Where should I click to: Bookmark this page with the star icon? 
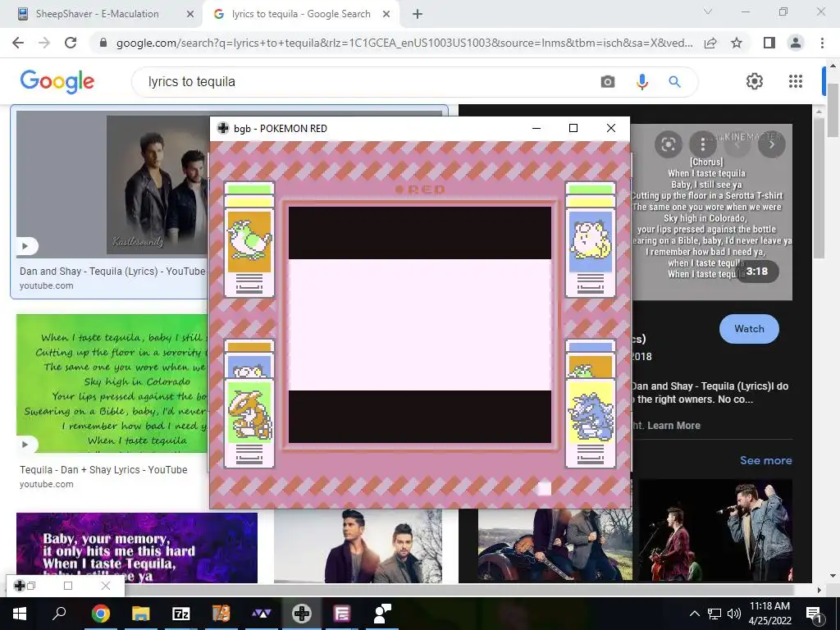coord(737,43)
